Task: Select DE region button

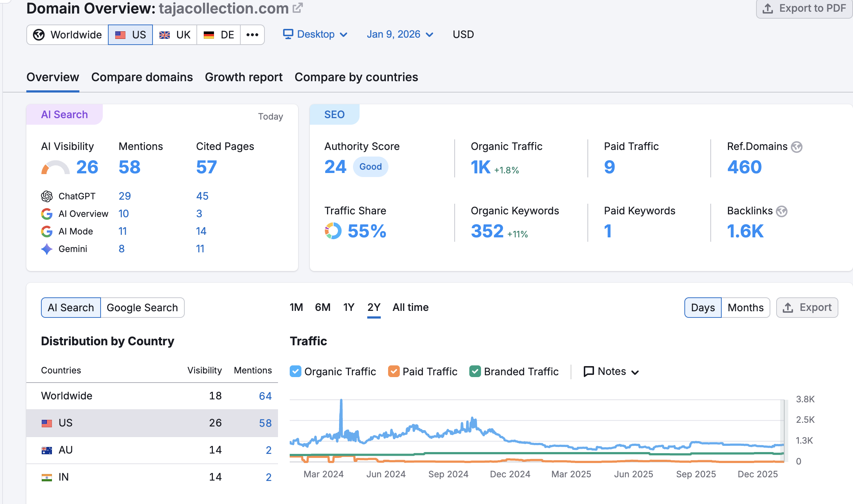Action: 219,35
